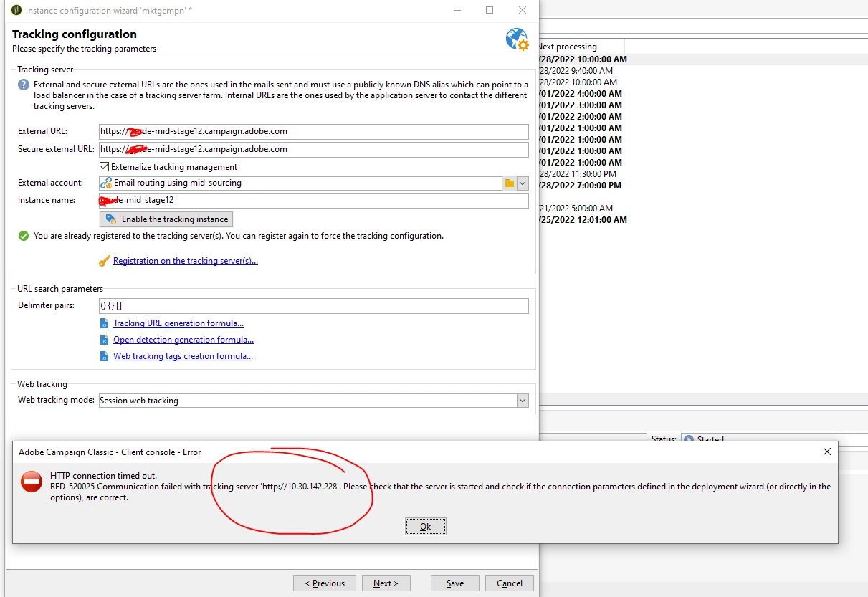The height and width of the screenshot is (597, 868).
Task: Toggle Externalize tracking management checkbox
Action: (105, 166)
